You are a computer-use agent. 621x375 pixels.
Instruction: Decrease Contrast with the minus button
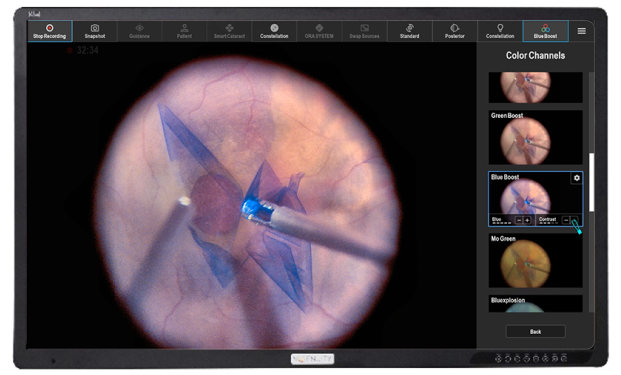tap(566, 221)
